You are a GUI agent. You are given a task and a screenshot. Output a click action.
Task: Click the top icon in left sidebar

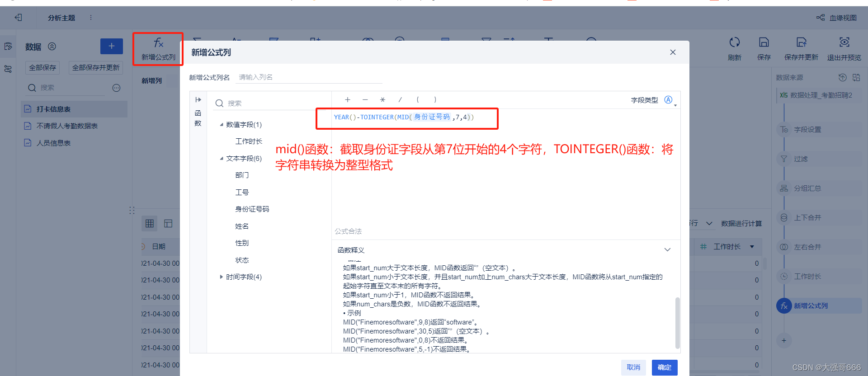8,46
